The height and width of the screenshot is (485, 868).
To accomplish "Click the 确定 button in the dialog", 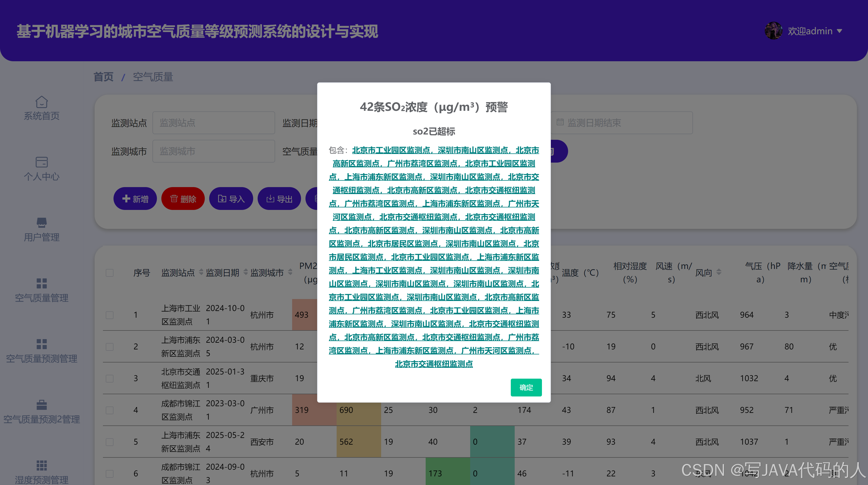I will pyautogui.click(x=526, y=387).
